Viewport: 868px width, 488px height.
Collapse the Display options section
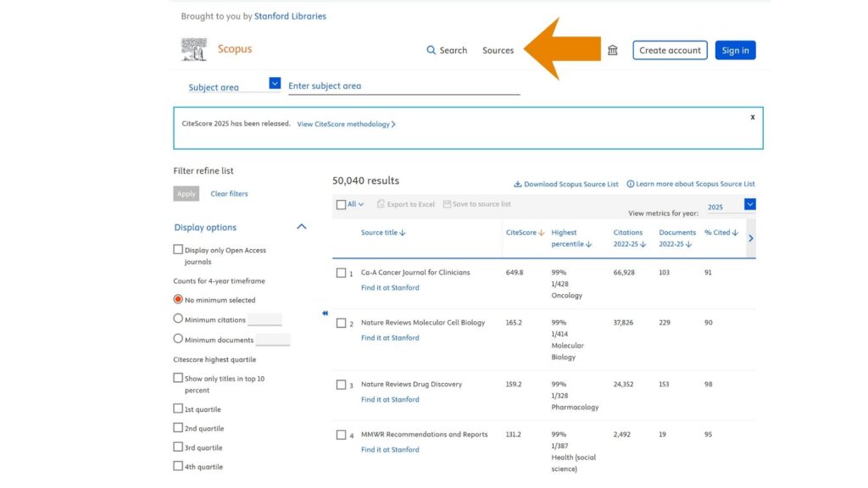pos(301,226)
